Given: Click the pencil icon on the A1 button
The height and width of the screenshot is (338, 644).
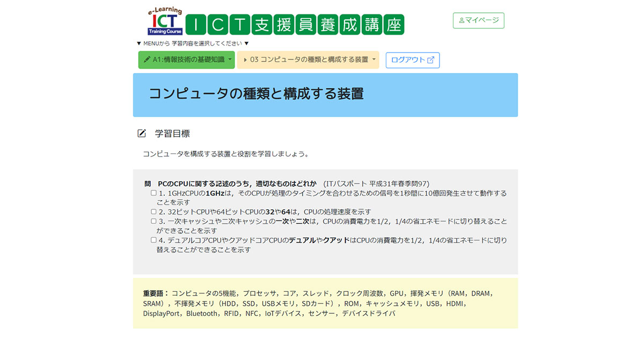Looking at the screenshot, I should (x=148, y=60).
